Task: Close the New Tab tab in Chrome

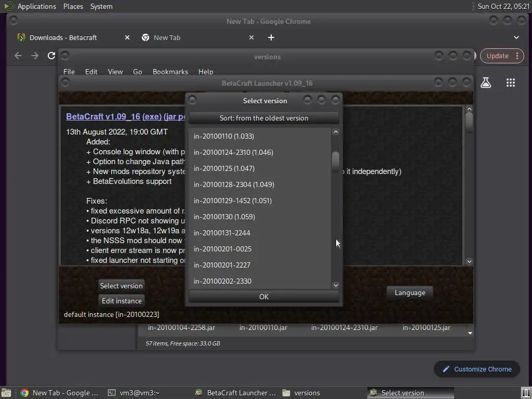Action: tap(251, 37)
